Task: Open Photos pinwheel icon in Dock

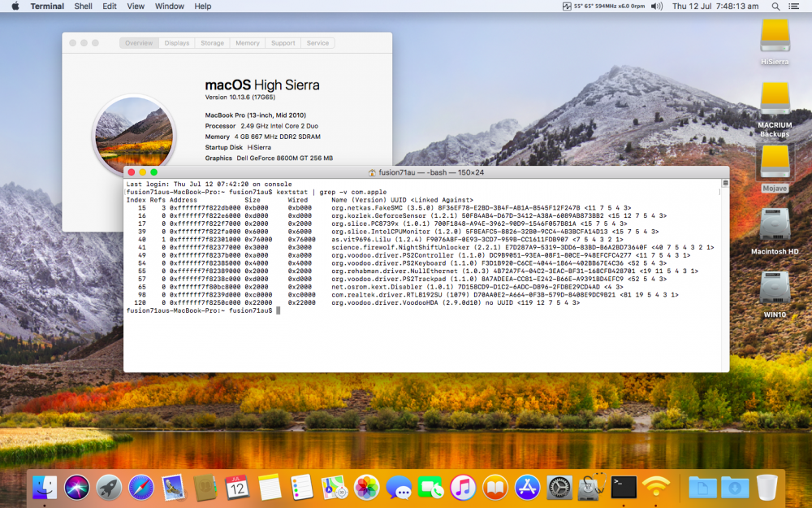Action: [x=367, y=487]
